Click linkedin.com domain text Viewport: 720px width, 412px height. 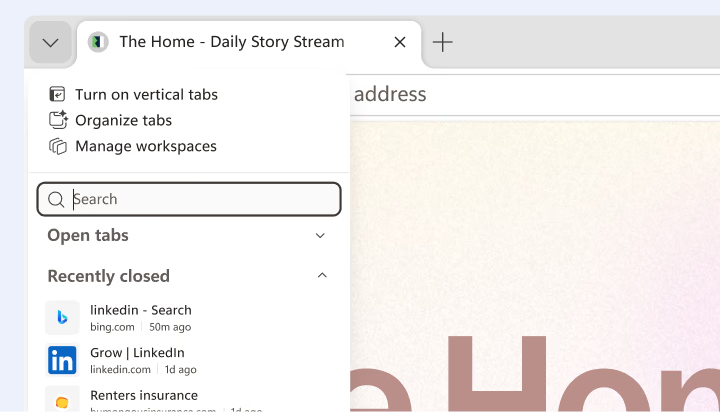(x=120, y=370)
